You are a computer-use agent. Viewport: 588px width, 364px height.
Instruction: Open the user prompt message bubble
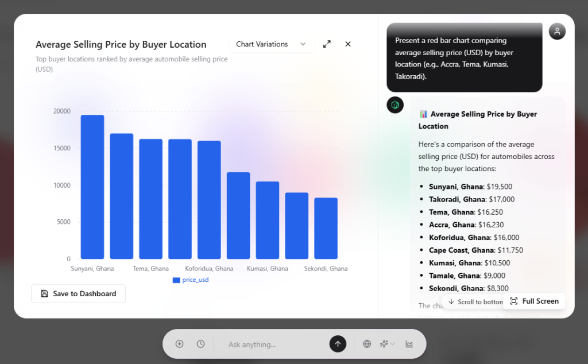point(464,57)
